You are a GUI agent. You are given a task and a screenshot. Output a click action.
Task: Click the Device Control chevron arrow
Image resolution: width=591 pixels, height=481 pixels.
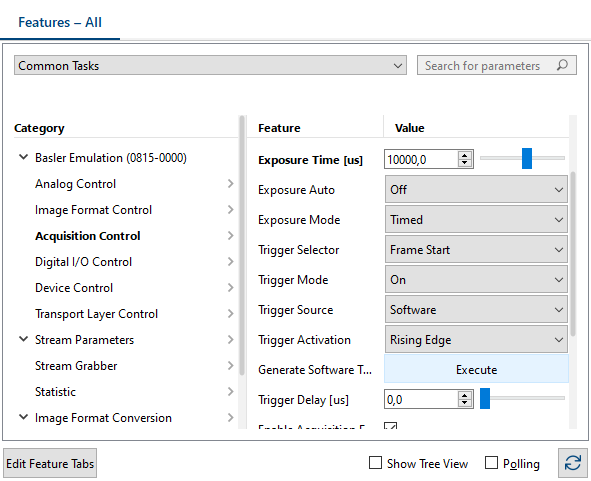(231, 288)
